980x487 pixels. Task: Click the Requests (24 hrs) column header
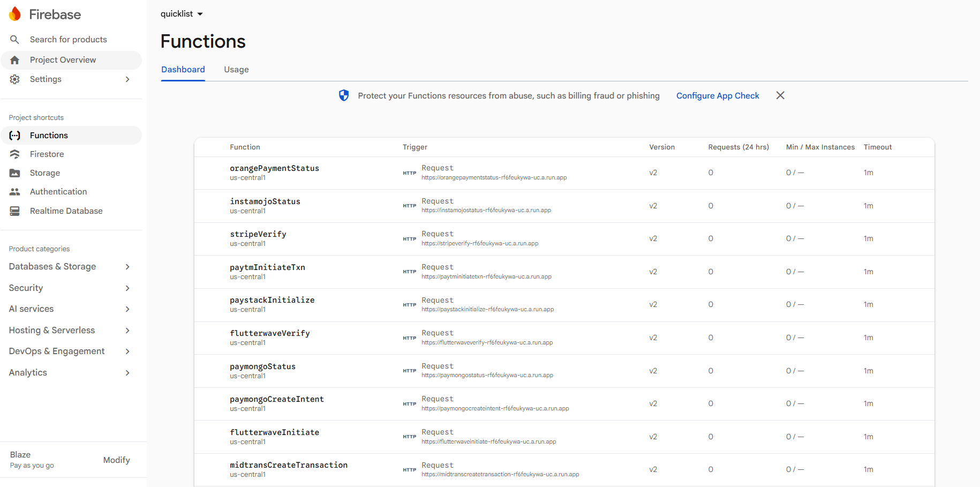tap(738, 147)
